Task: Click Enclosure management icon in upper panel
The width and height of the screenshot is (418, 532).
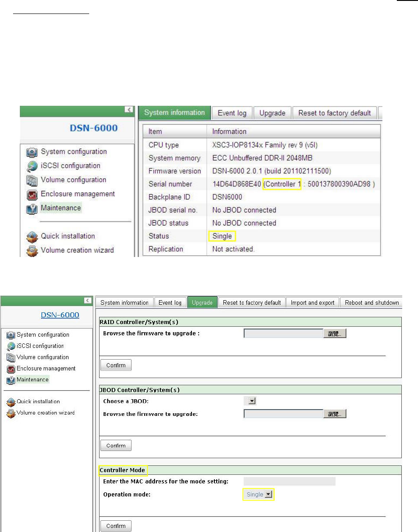Action: [x=32, y=195]
